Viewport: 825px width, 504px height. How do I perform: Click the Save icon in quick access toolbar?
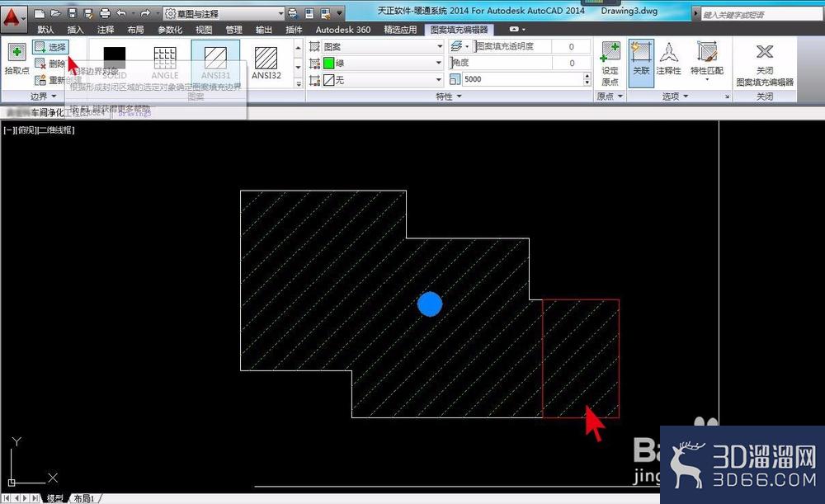point(72,13)
